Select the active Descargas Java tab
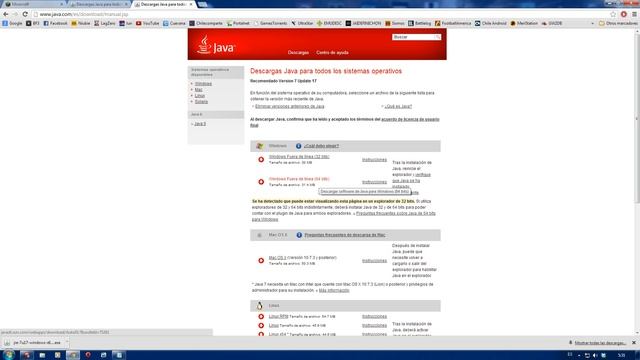640x360 pixels. (164, 4)
